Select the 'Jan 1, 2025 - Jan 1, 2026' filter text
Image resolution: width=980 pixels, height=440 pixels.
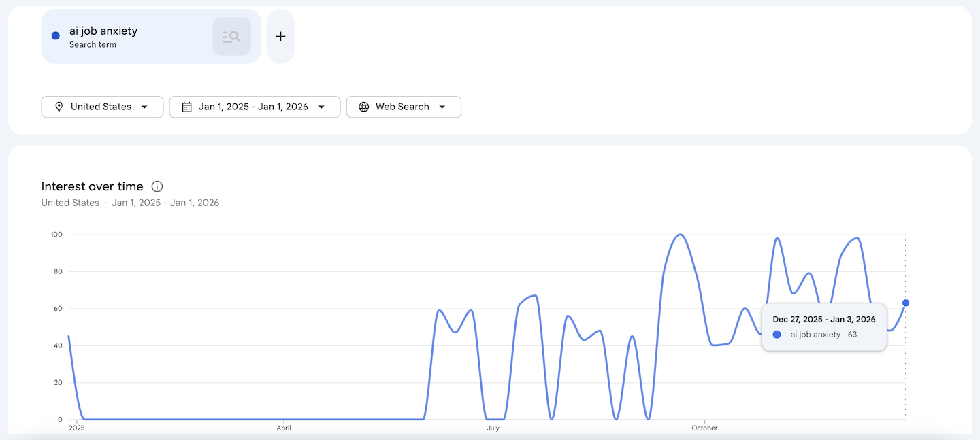tap(253, 107)
